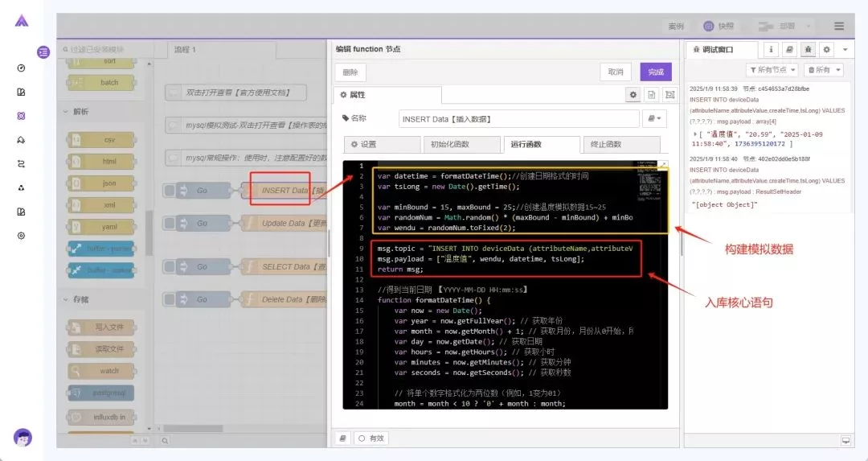Toggle the 有效 enabled state button
The height and width of the screenshot is (461, 868).
[371, 438]
